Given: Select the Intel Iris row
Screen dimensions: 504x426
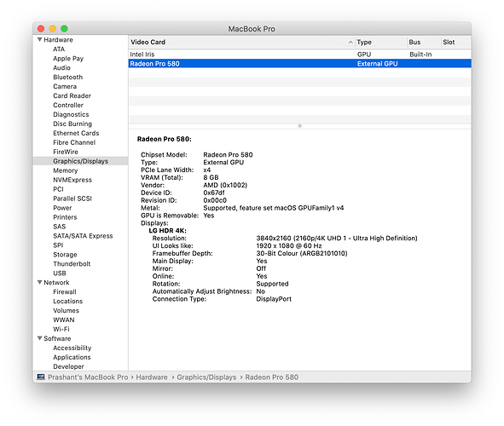Looking at the screenshot, I should 299,55.
